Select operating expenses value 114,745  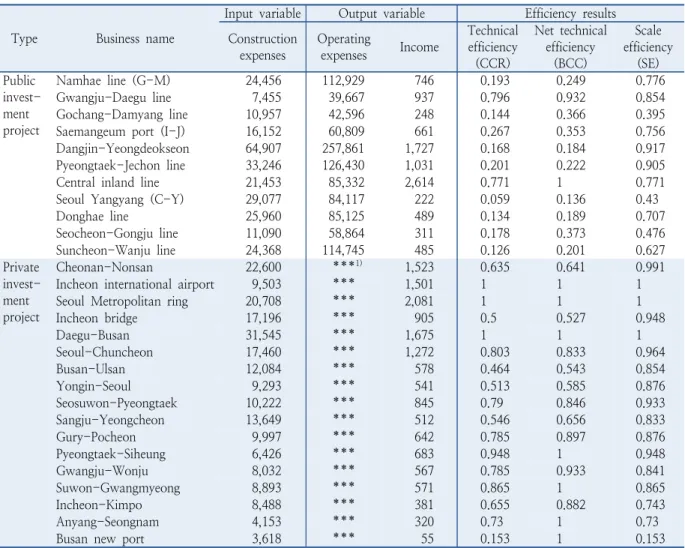click(x=343, y=251)
